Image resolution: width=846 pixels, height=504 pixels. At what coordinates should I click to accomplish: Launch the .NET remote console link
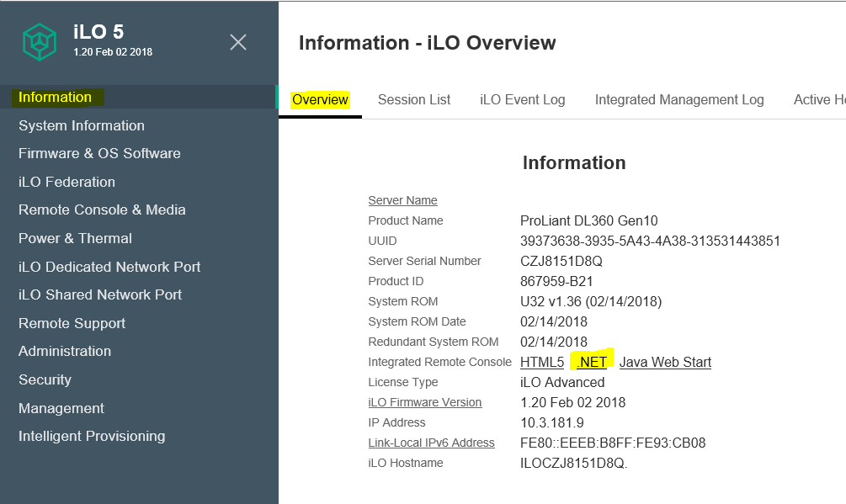pyautogui.click(x=592, y=362)
